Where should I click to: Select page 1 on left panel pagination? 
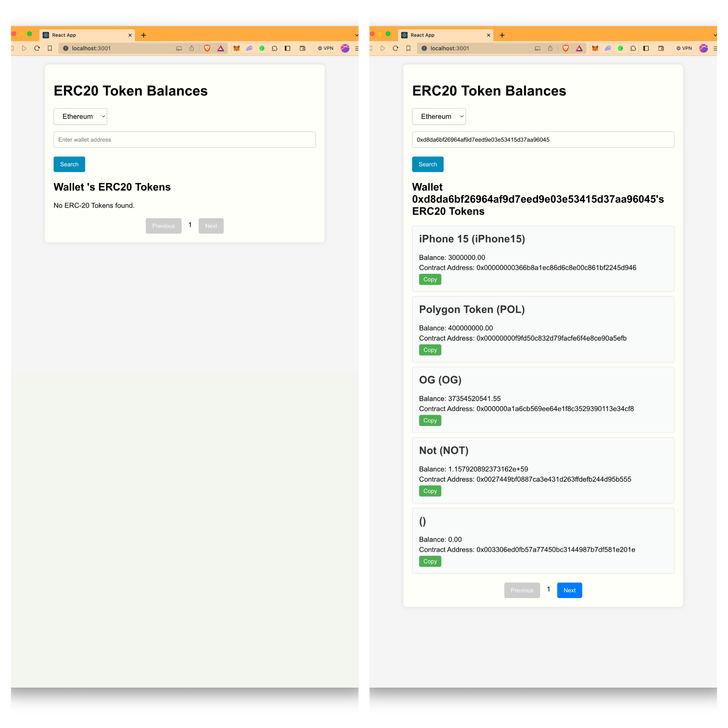[190, 225]
